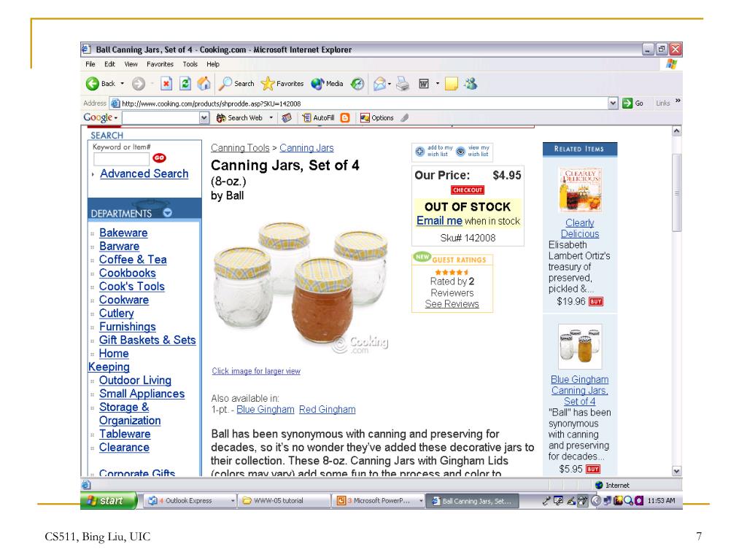Expand the Google search box dropdown
747x560 pixels.
pyautogui.click(x=204, y=117)
